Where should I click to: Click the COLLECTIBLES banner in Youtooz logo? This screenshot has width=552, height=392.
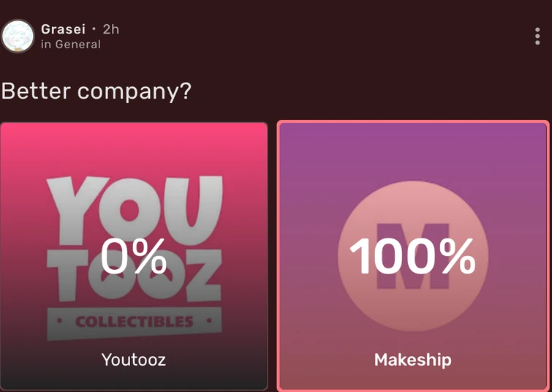pyautogui.click(x=134, y=322)
